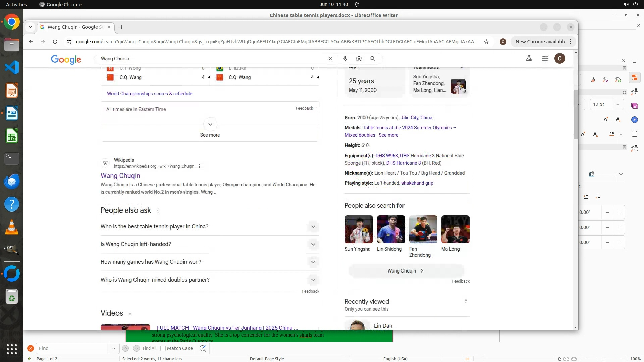644x362 pixels.
Task: Open the 12 pt font size dropdown
Action: click(618, 104)
